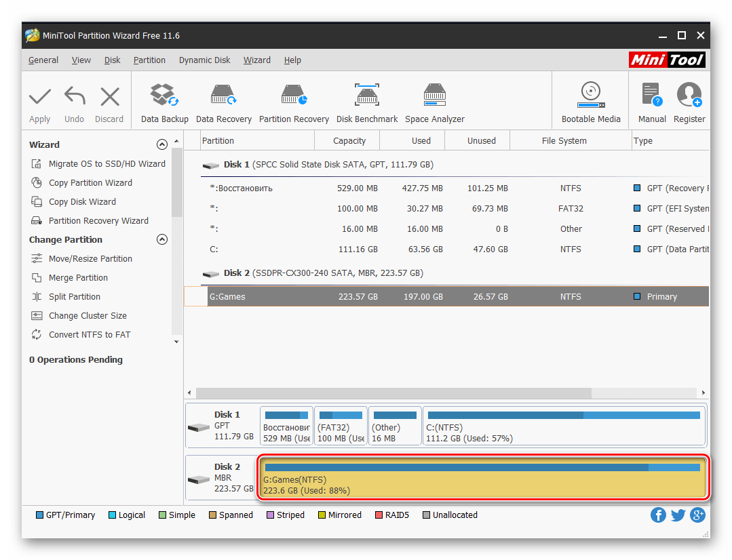Start the Disk Benchmark tool
This screenshot has width=732, height=560.
367,103
